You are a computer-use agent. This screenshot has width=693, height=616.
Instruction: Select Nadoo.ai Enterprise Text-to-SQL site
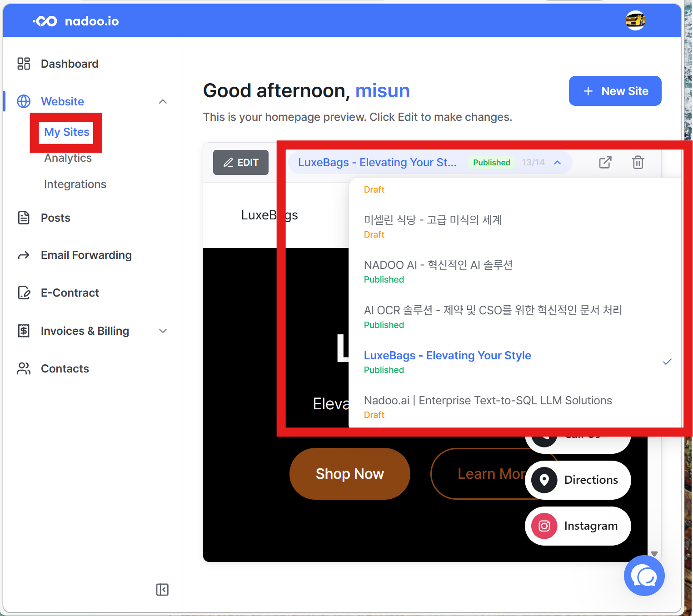(515, 407)
